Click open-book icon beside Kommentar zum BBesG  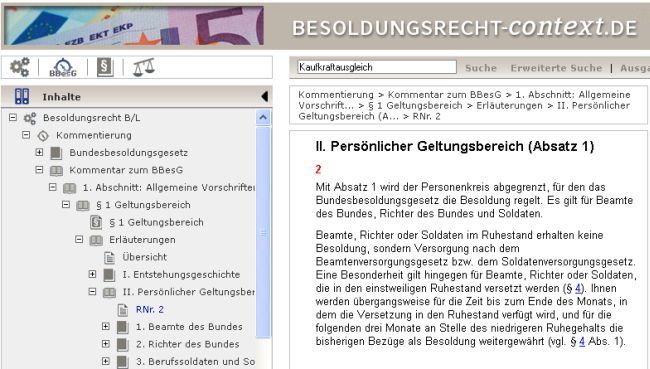click(x=56, y=170)
